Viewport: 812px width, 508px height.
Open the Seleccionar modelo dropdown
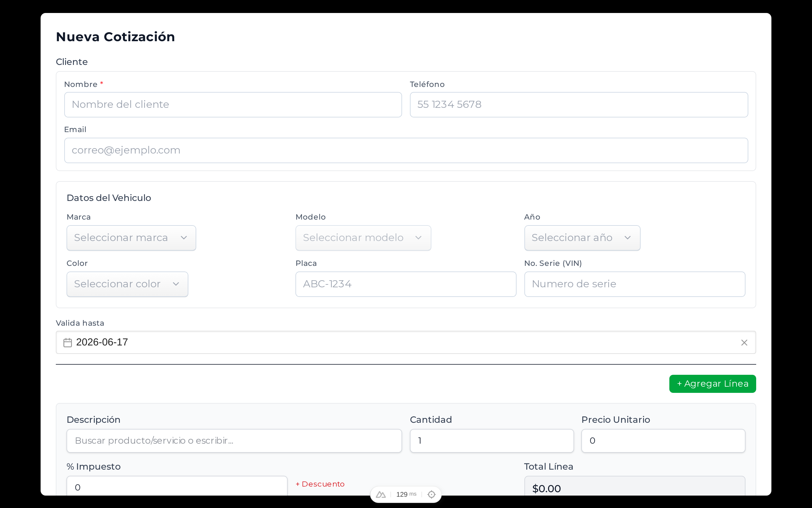coord(363,238)
